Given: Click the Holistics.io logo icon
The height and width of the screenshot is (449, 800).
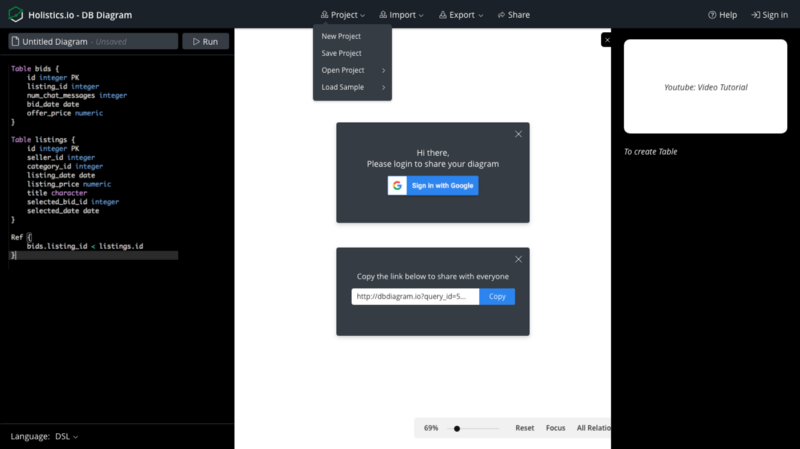Looking at the screenshot, I should [x=16, y=14].
